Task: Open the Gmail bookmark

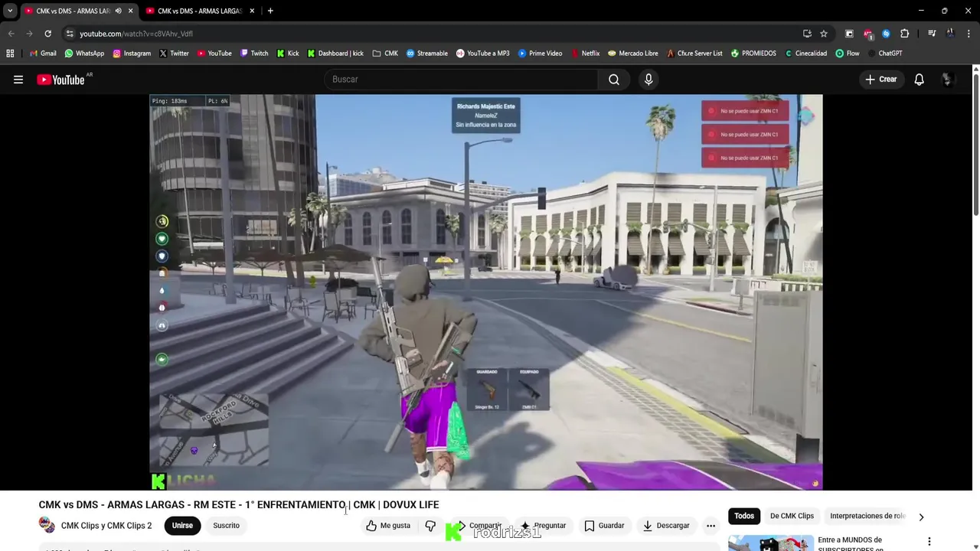Action: 43,54
